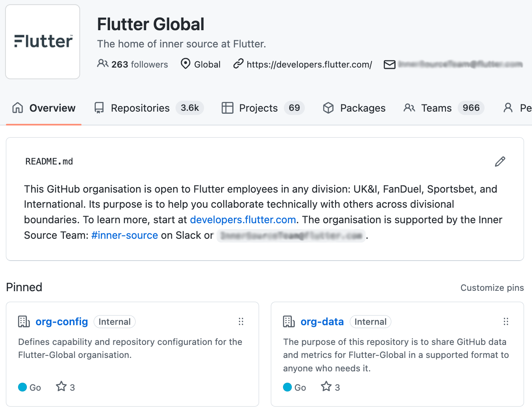Click the envelope mail icon in the header
Screen dimensions: 532x415
pos(390,65)
